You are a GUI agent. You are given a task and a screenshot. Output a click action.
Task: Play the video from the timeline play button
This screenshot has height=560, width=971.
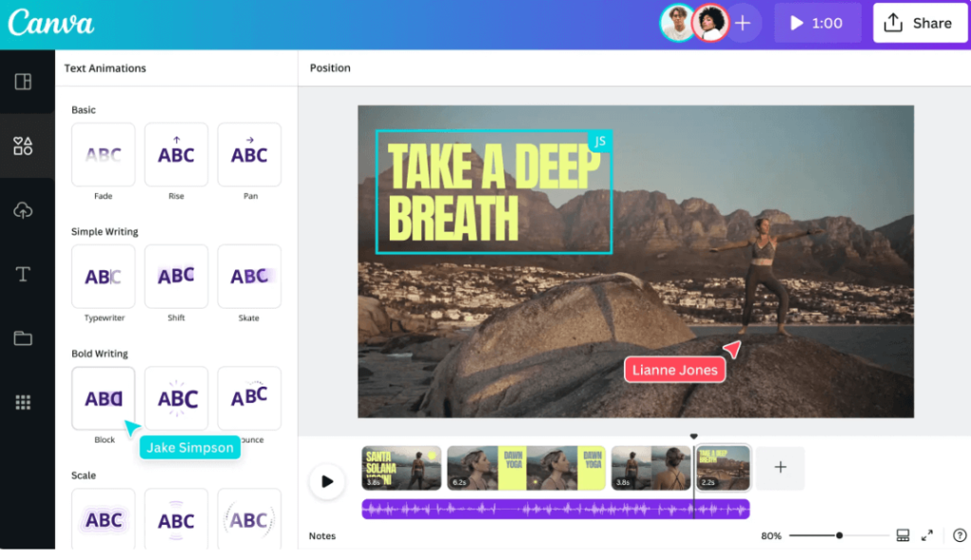pyautogui.click(x=327, y=481)
